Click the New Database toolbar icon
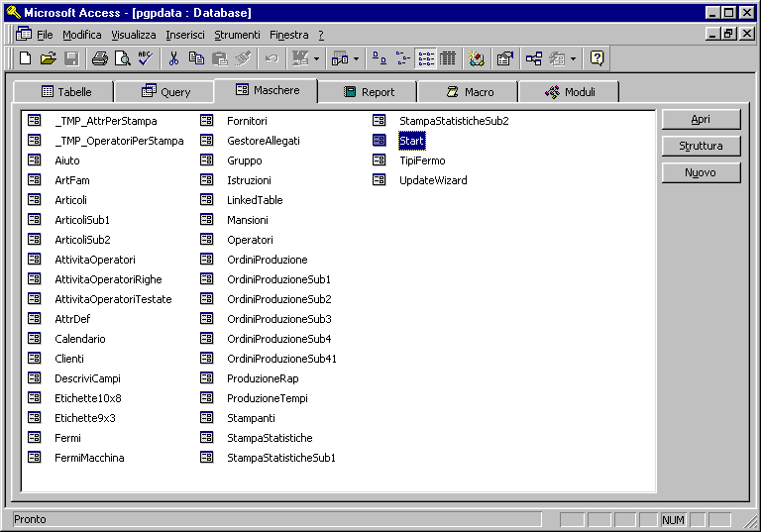Screen dimensions: 761x532 25,58
